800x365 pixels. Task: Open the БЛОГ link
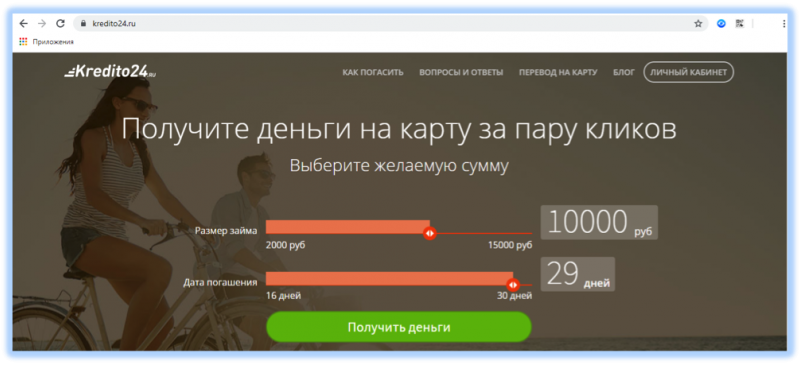click(x=624, y=72)
